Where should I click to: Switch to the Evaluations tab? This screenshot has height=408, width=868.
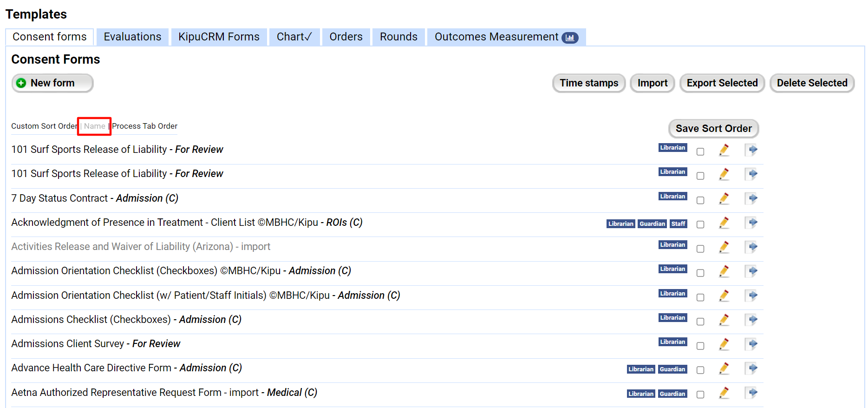click(x=132, y=37)
